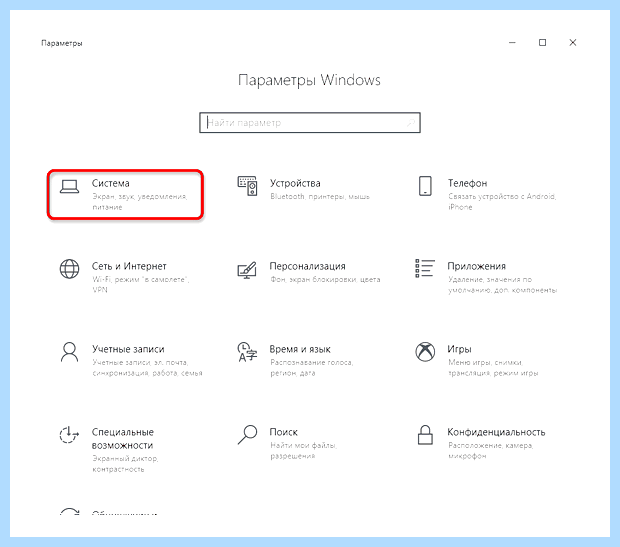The image size is (620, 547).
Task: Click the Параметры window title text
Action: click(62, 43)
